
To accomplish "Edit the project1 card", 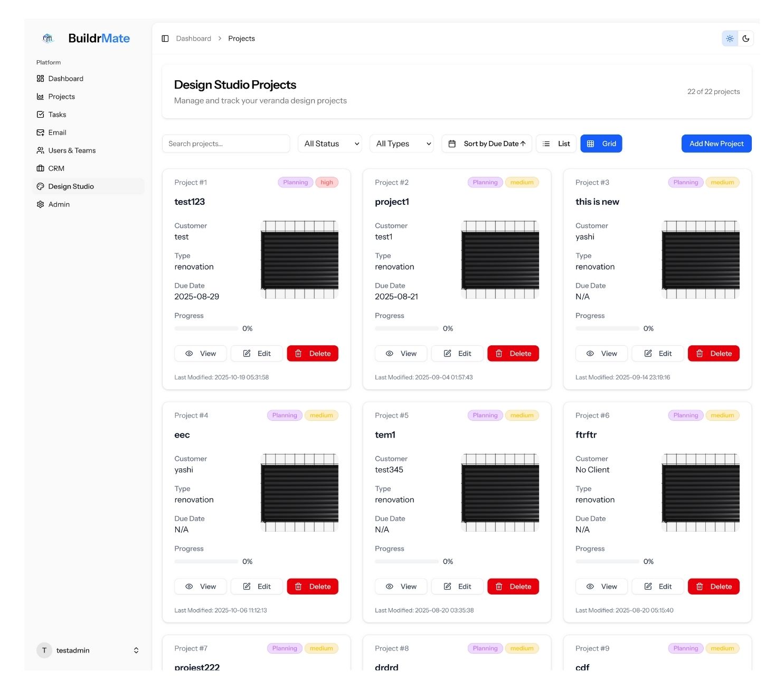I will point(457,354).
